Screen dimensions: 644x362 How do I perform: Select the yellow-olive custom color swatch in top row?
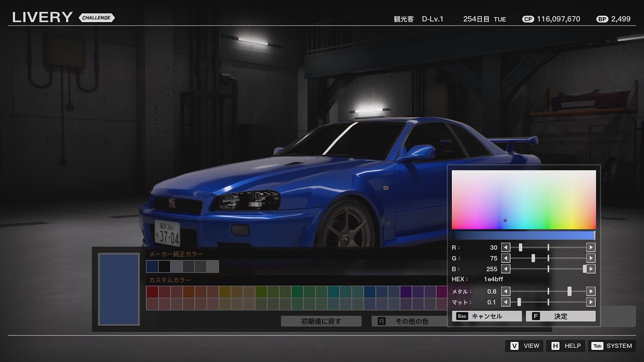coord(225,292)
